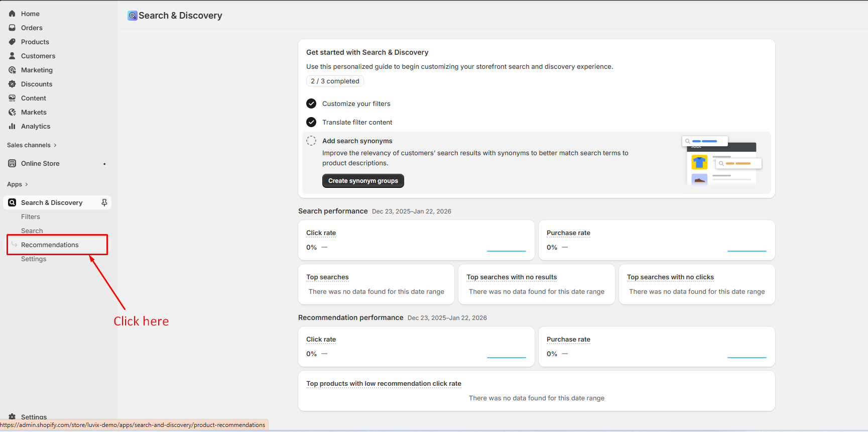This screenshot has height=432, width=868.
Task: Click the Home icon in sidebar
Action: [12, 14]
